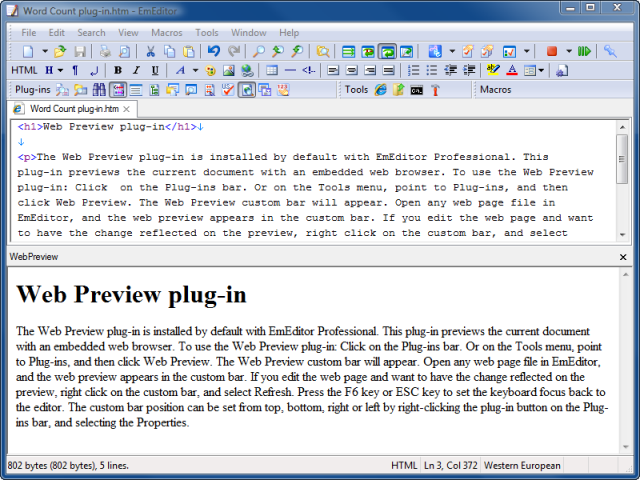
Task: Enable Wrap by Characters mode
Action: 368,51
